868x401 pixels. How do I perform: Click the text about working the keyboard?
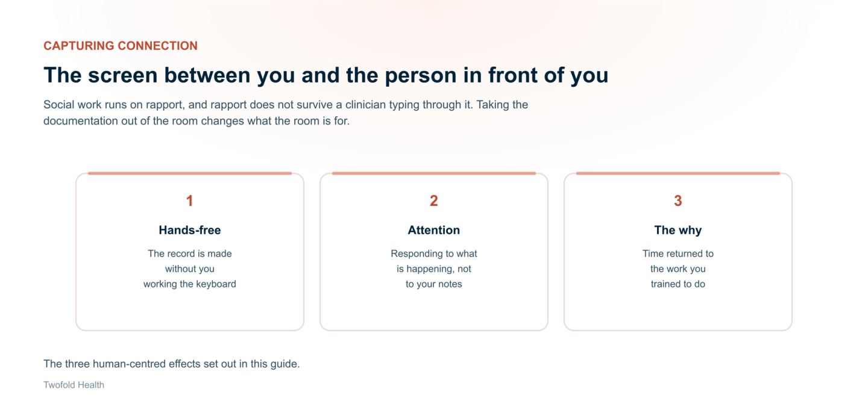click(190, 269)
